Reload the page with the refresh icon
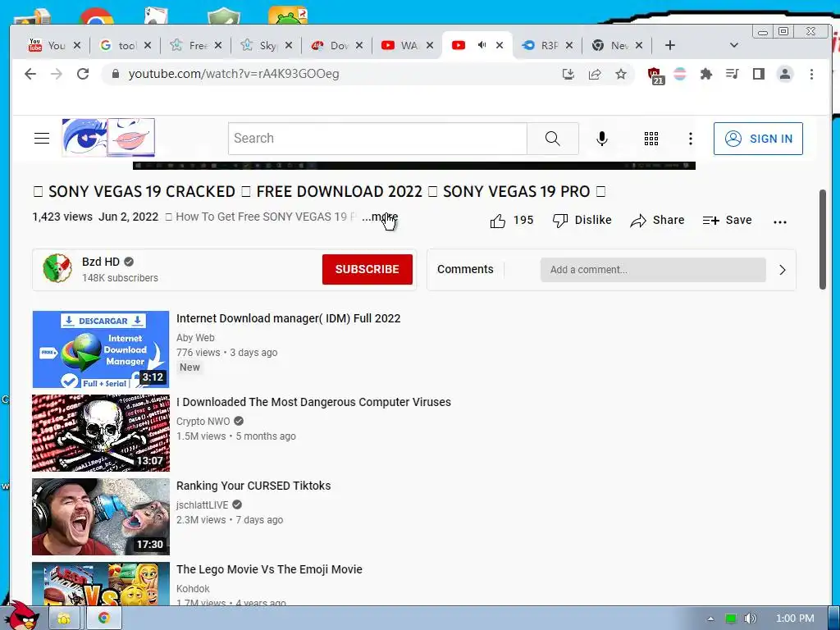This screenshot has height=630, width=840. click(x=83, y=74)
